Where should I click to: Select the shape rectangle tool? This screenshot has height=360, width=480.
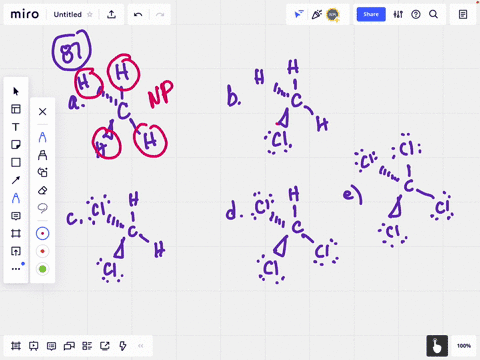click(x=16, y=162)
